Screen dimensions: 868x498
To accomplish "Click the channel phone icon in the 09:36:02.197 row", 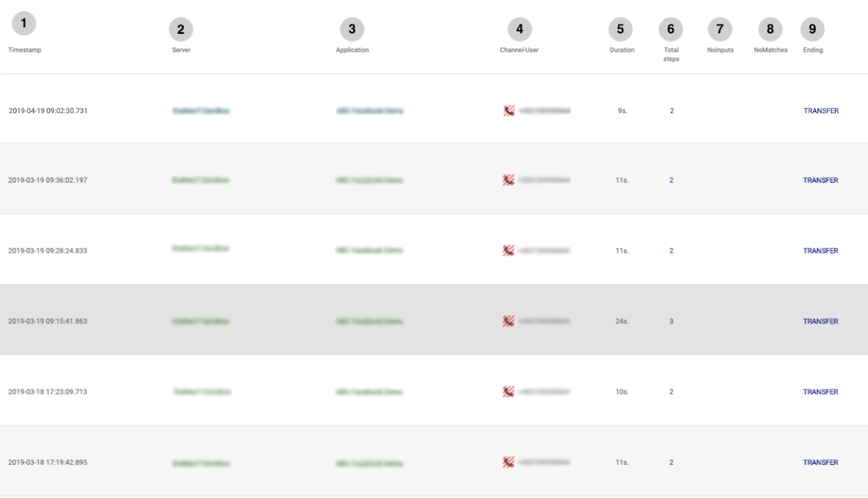I will [508, 180].
